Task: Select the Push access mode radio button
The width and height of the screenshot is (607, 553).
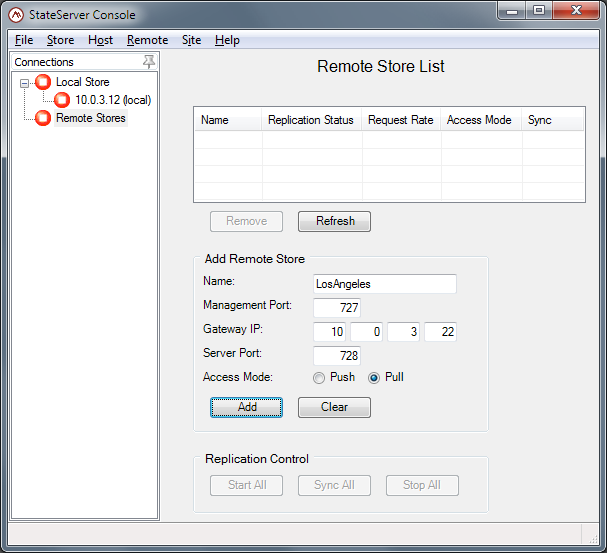Action: [319, 378]
